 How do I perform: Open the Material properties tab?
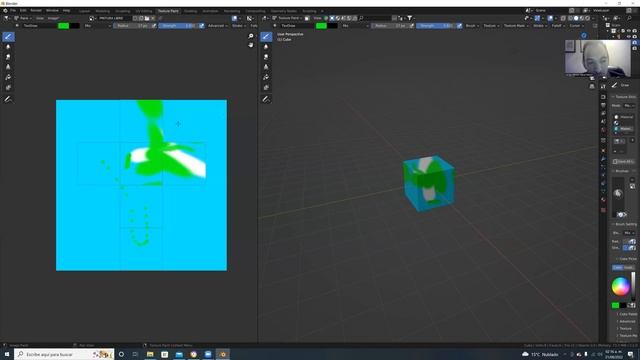click(603, 200)
